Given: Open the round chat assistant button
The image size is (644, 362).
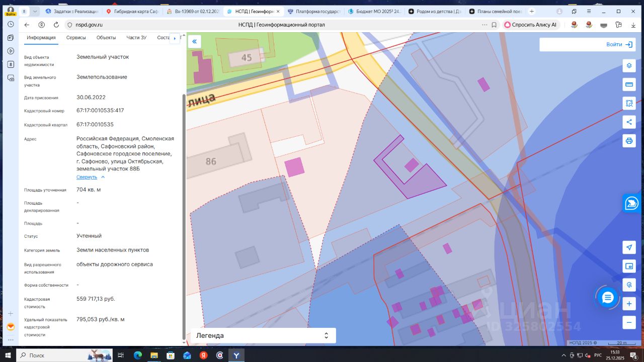Looking at the screenshot, I should pyautogui.click(x=608, y=297).
